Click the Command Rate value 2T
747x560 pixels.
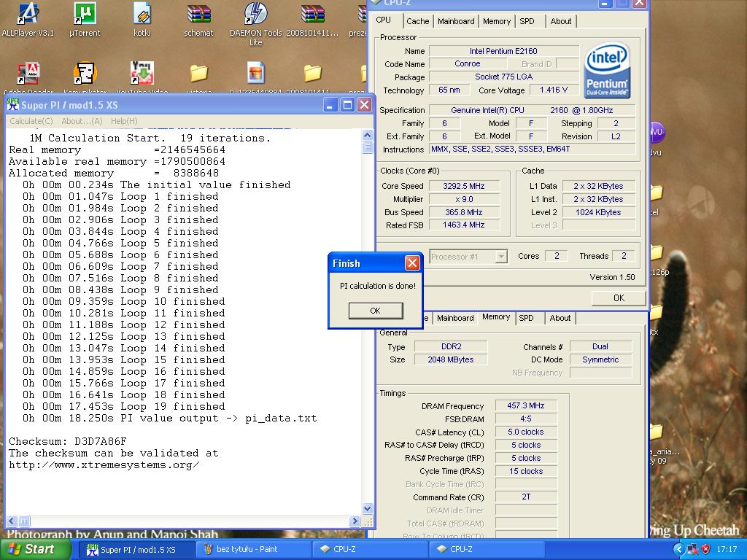pyautogui.click(x=526, y=497)
